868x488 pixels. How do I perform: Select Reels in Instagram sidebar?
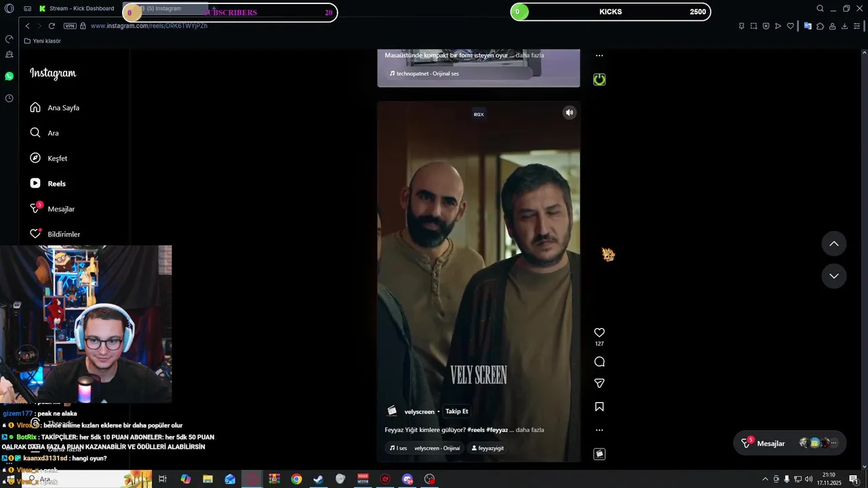[x=47, y=184]
